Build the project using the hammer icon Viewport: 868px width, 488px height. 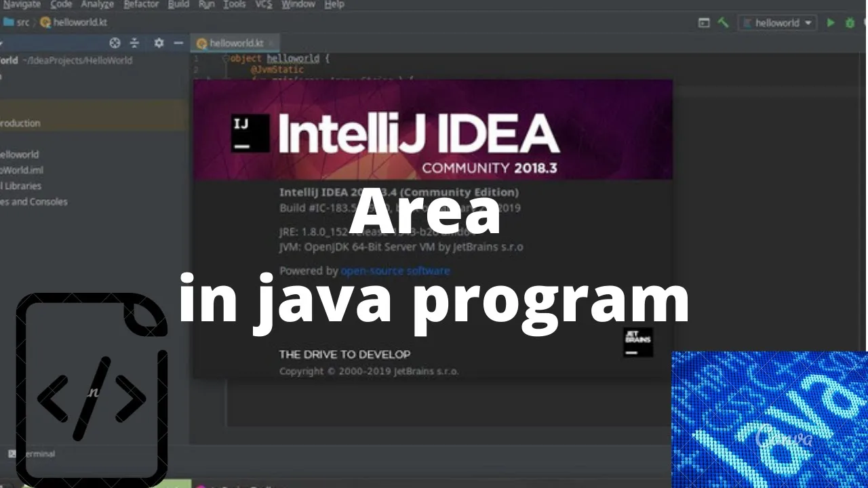tap(723, 22)
